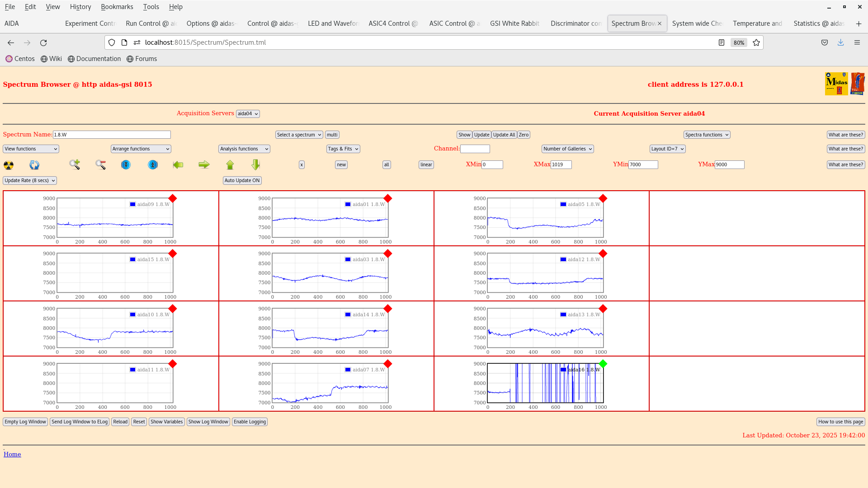Click the blue circled down-arrows icon
868x488 pixels.
(125, 165)
